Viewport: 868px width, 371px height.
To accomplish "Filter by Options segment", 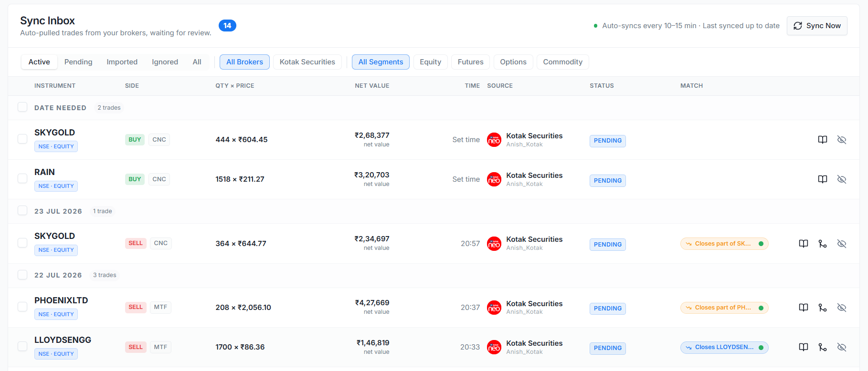I will (x=513, y=62).
